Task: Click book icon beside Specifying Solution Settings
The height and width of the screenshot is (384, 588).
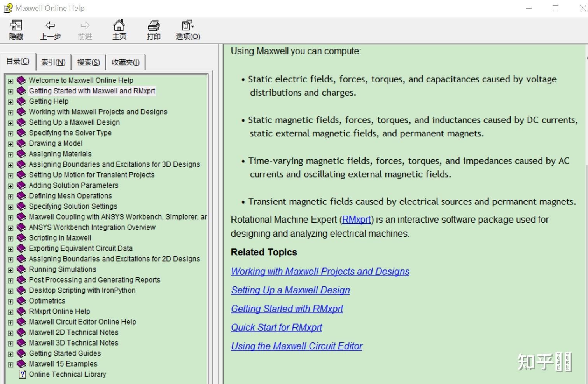Action: 21,206
